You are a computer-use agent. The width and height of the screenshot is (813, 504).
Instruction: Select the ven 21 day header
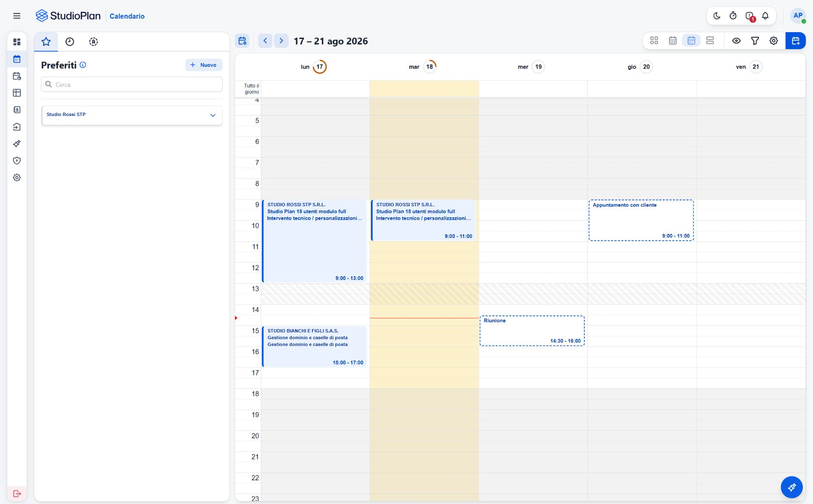pos(749,66)
